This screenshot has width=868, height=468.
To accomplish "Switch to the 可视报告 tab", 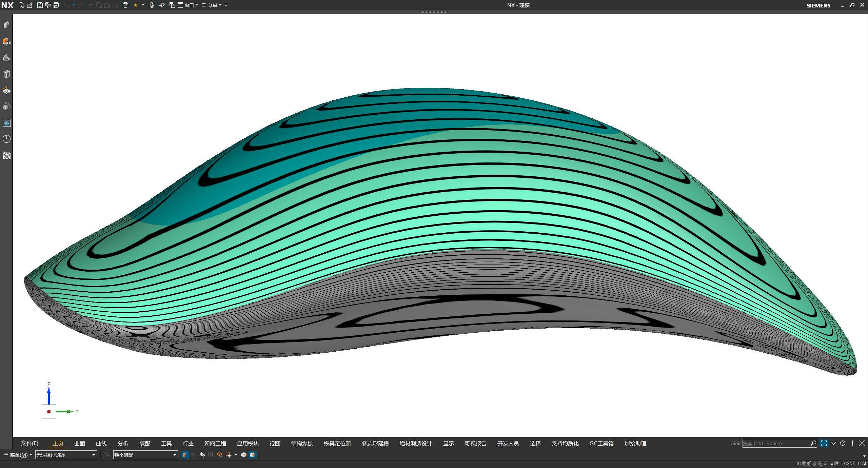I will pos(475,443).
